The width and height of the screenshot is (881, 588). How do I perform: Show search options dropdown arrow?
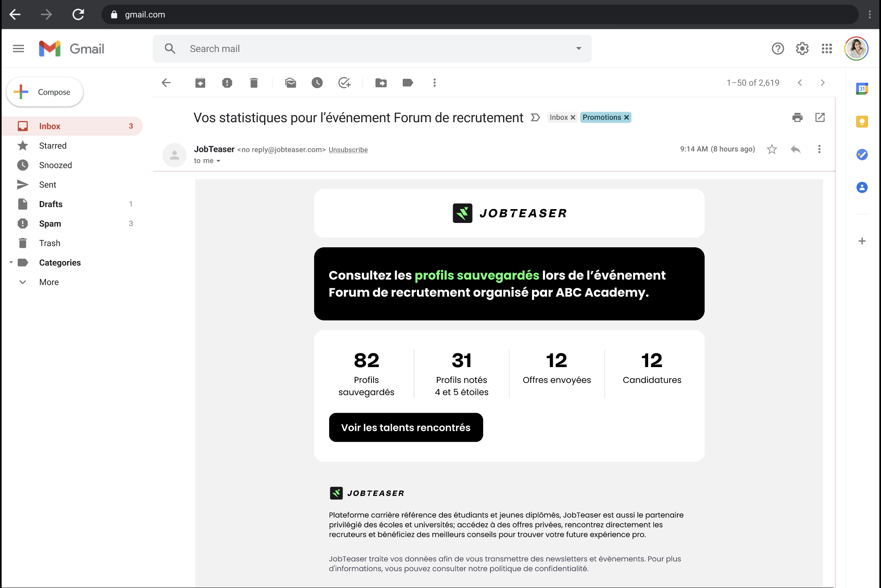tap(579, 49)
